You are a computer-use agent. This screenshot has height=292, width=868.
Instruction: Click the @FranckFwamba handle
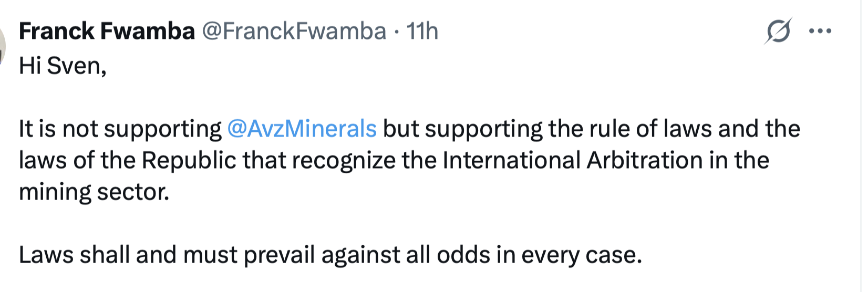[x=294, y=32]
